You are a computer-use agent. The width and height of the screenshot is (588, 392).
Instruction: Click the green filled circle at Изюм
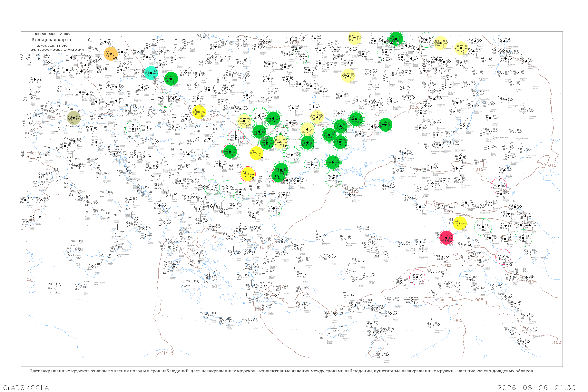tap(385, 124)
